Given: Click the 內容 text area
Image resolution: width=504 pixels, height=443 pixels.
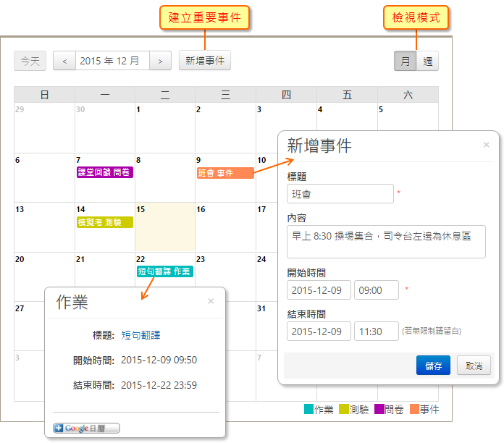Looking at the screenshot, I should coord(386,241).
